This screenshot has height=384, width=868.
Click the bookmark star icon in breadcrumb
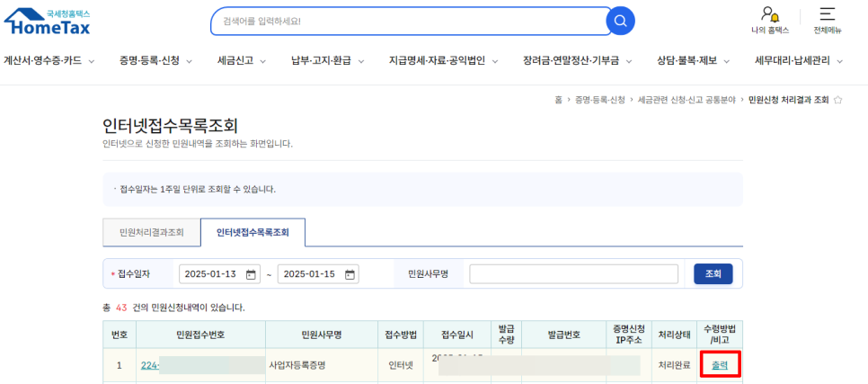838,100
